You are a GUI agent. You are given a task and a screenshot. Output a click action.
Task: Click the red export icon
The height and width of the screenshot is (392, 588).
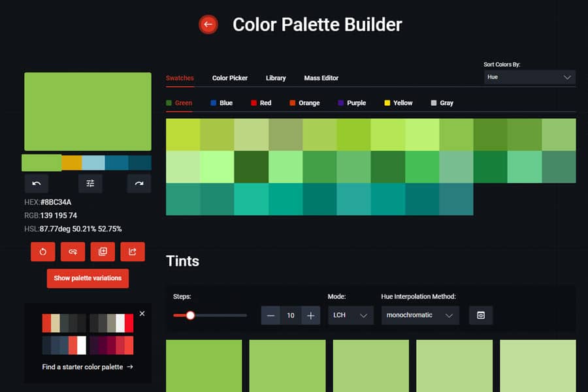coord(133,252)
